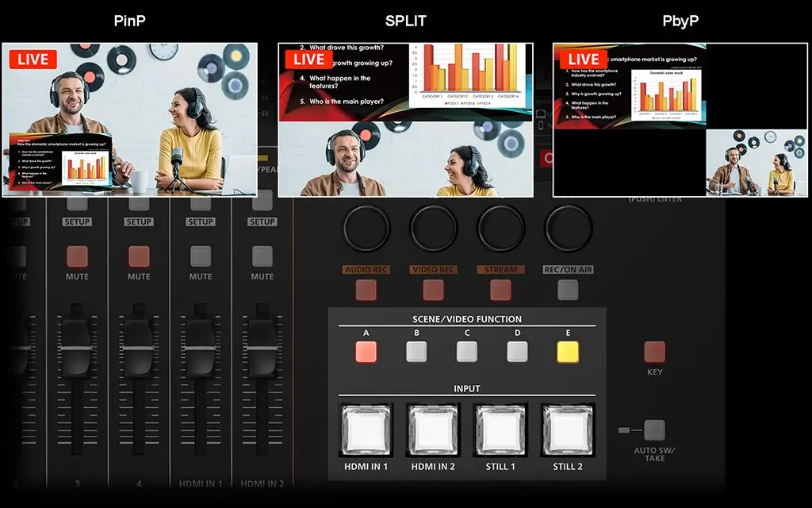Click the knob above the STREAM button
Screen dimensions: 812x508
tap(500, 228)
